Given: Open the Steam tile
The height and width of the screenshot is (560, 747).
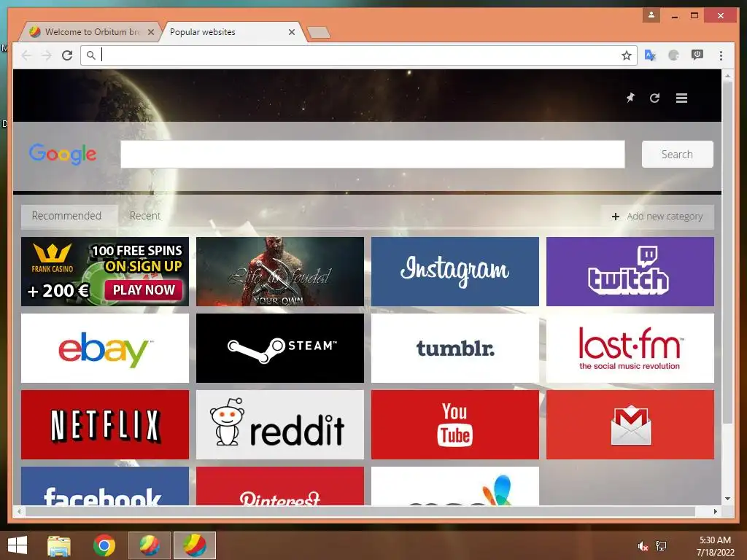Looking at the screenshot, I should [x=279, y=348].
